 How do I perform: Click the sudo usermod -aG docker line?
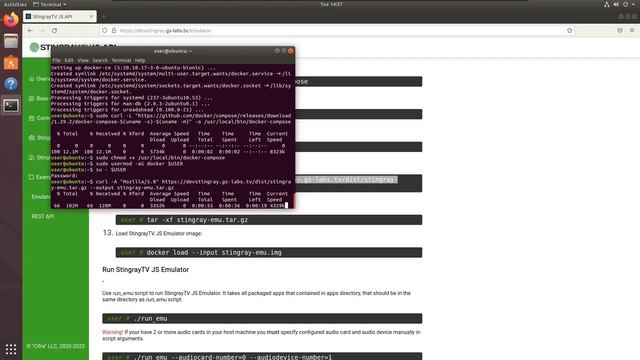coord(117,164)
